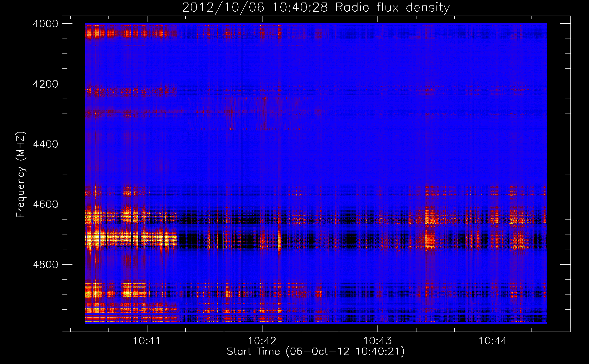Click the 10:43 time axis label

coord(377,341)
